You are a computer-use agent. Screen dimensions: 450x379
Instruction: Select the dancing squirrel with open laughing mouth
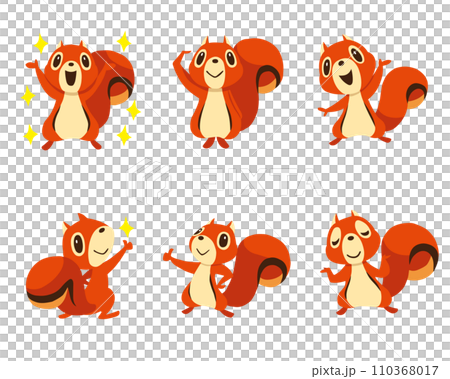(x=373, y=90)
